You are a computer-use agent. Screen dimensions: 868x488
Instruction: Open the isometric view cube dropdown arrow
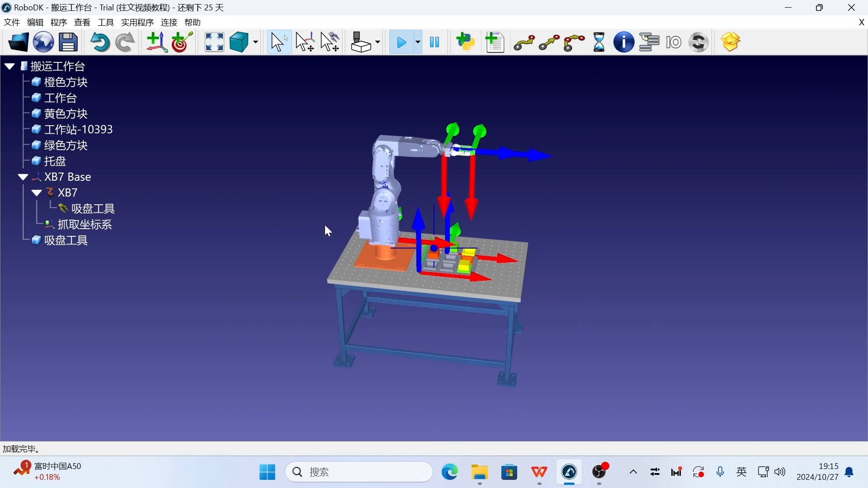coord(256,42)
